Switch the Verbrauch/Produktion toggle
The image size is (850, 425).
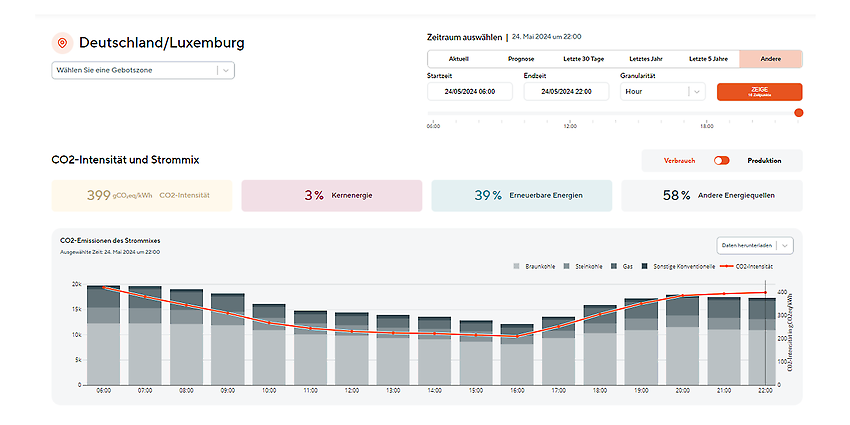click(722, 160)
